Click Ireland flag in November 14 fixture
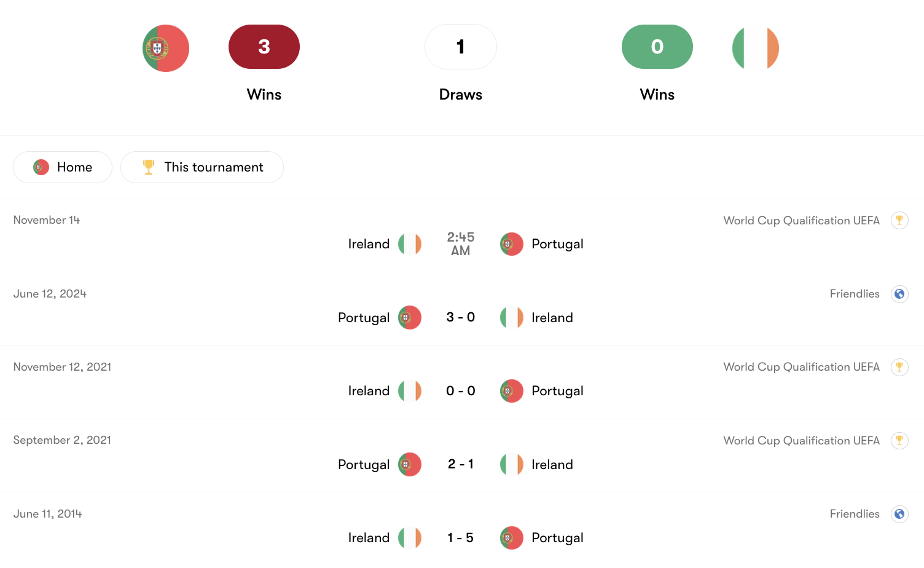The height and width of the screenshot is (568, 924). pos(410,244)
